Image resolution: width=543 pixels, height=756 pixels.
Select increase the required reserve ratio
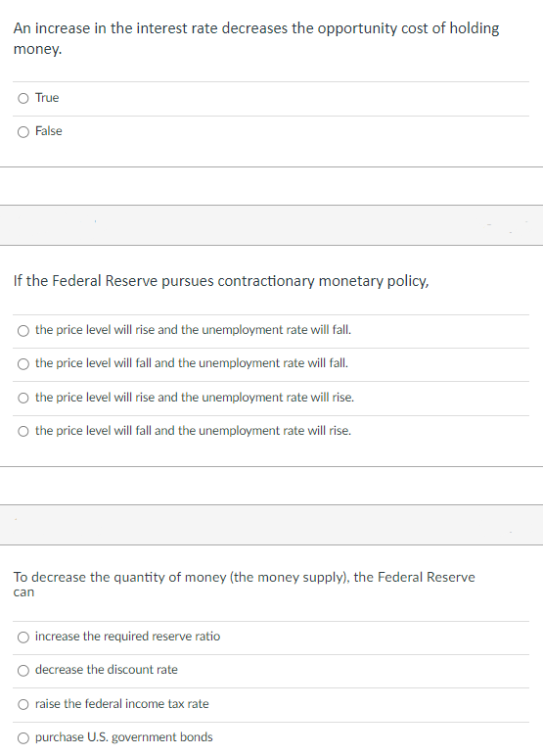click(23, 638)
